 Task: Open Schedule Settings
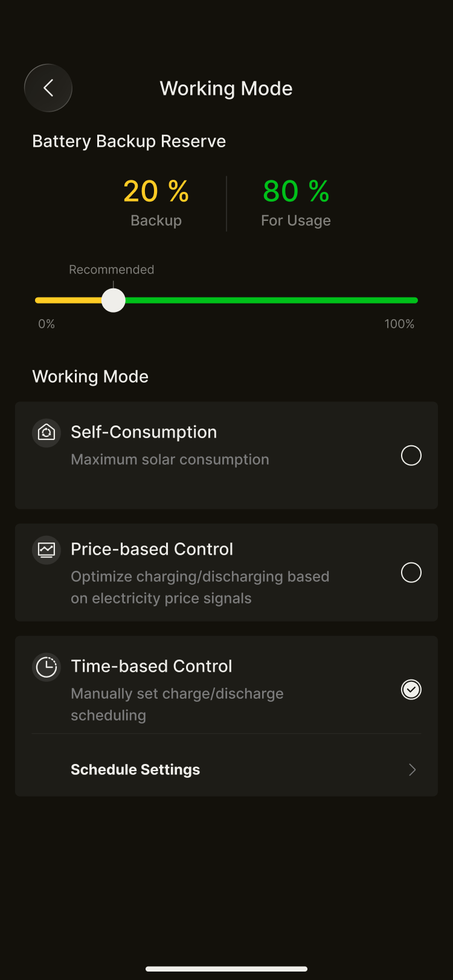135,769
